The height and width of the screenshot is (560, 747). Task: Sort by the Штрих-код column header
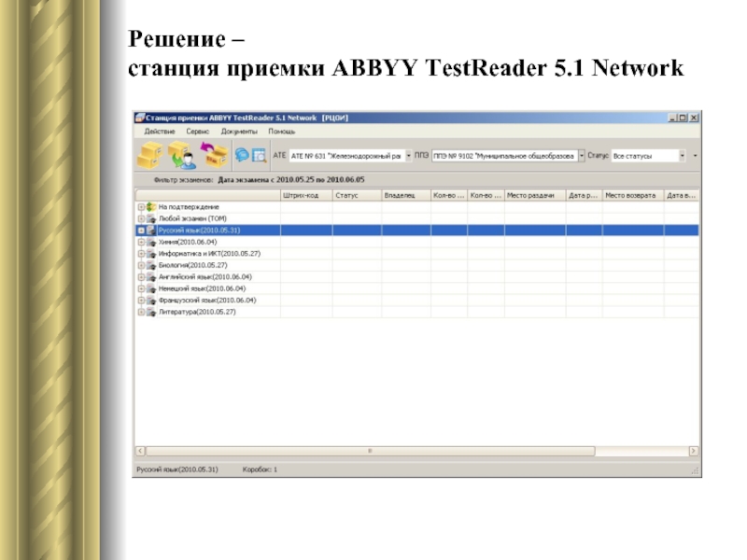click(x=306, y=195)
